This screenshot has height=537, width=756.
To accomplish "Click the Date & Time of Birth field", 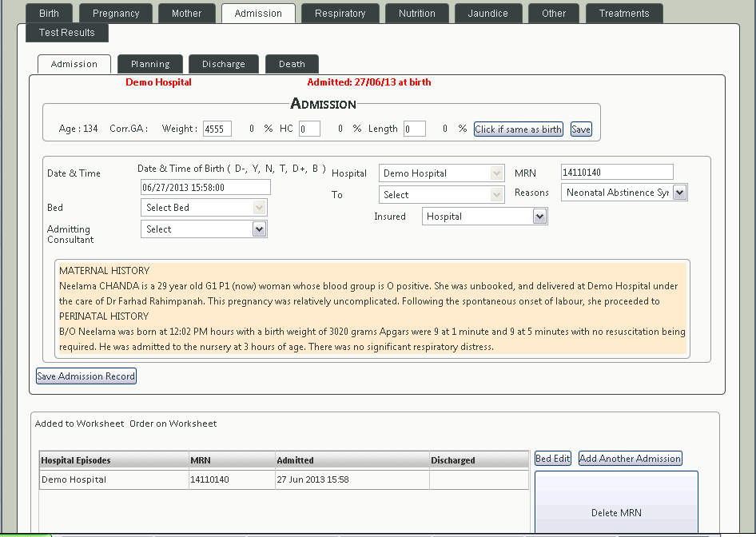I will coord(205,188).
